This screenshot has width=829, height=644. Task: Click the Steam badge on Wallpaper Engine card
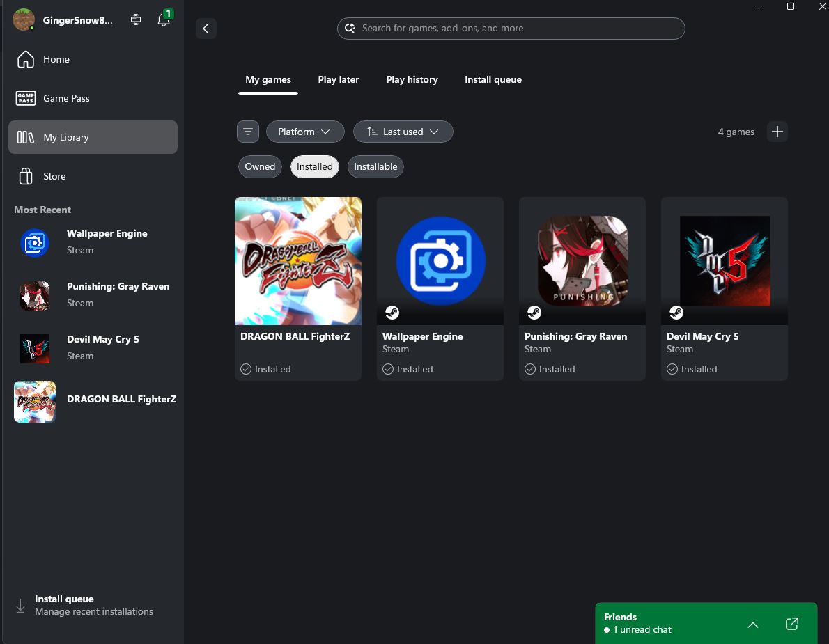click(x=392, y=313)
